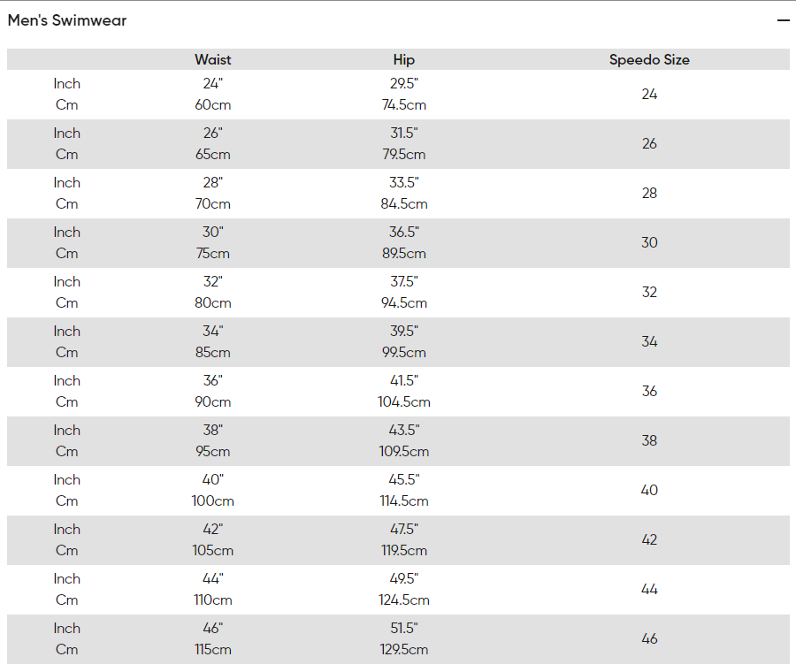Click the 85cm waist value
Image resolution: width=796 pixels, height=672 pixels.
212,352
